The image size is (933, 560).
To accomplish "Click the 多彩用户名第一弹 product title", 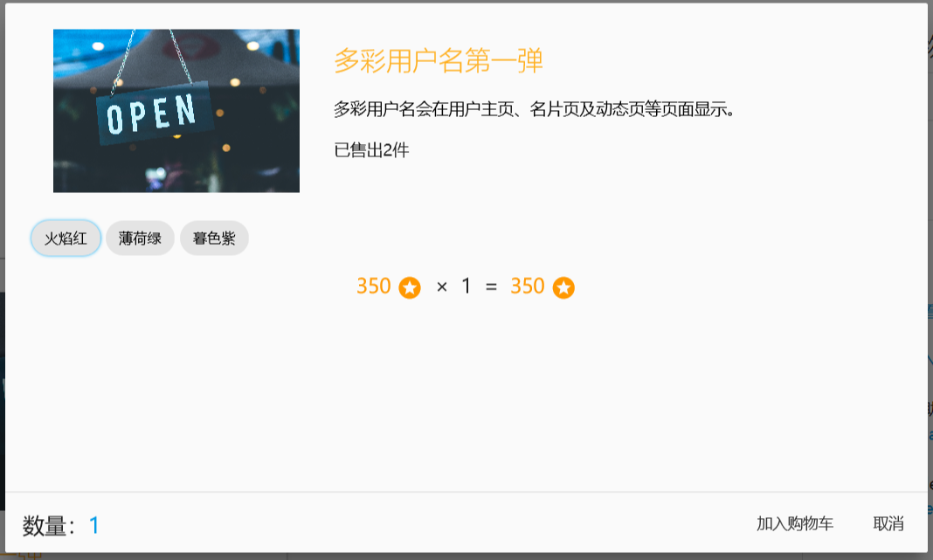I will tap(439, 60).
